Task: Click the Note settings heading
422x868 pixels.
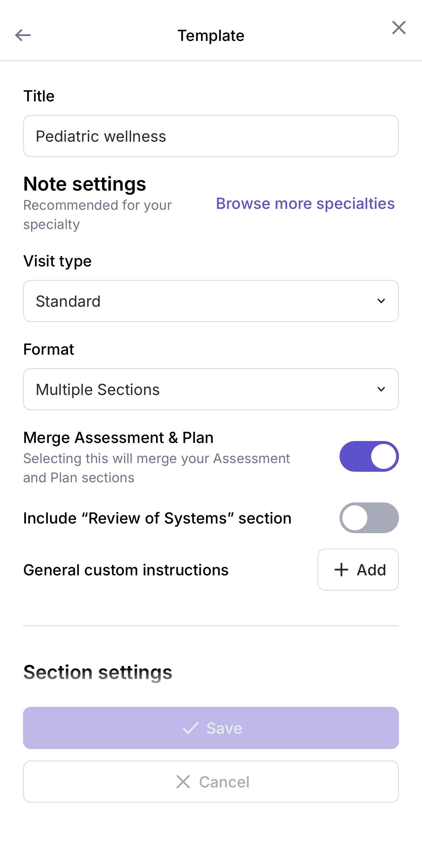Action: tap(84, 184)
